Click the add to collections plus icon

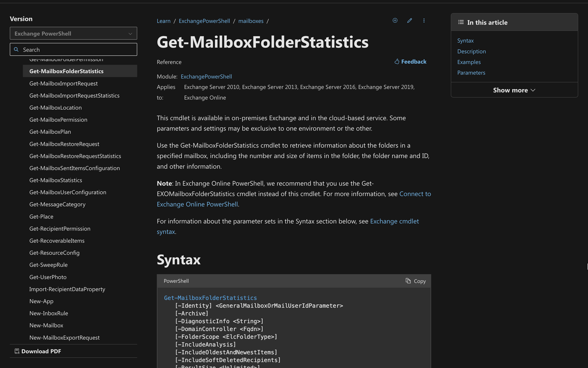(x=395, y=21)
